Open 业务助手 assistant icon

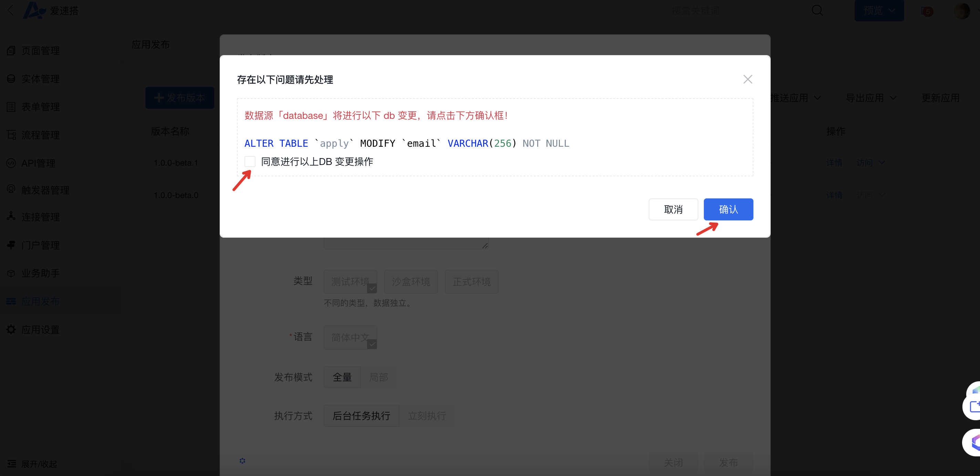[11, 273]
